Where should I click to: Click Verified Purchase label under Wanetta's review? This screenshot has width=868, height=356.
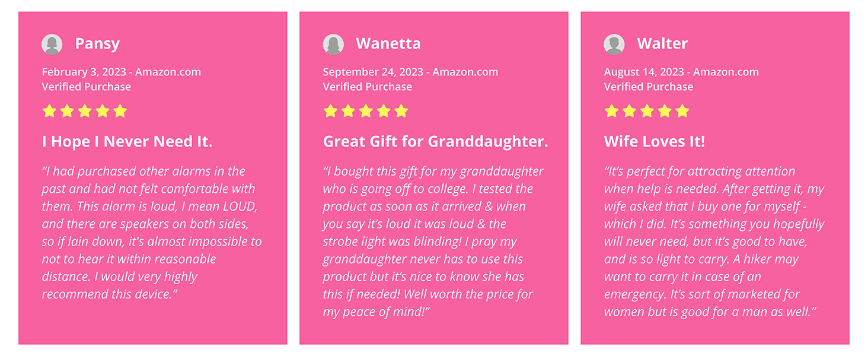point(368,87)
